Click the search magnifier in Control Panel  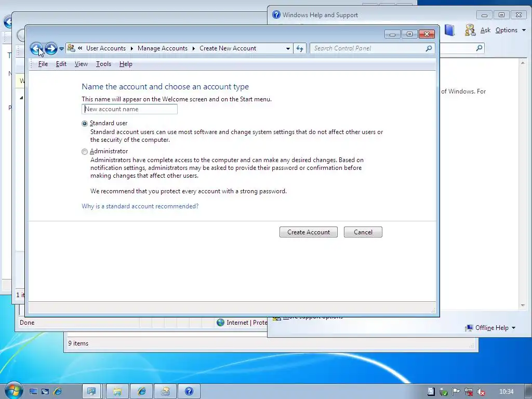429,48
